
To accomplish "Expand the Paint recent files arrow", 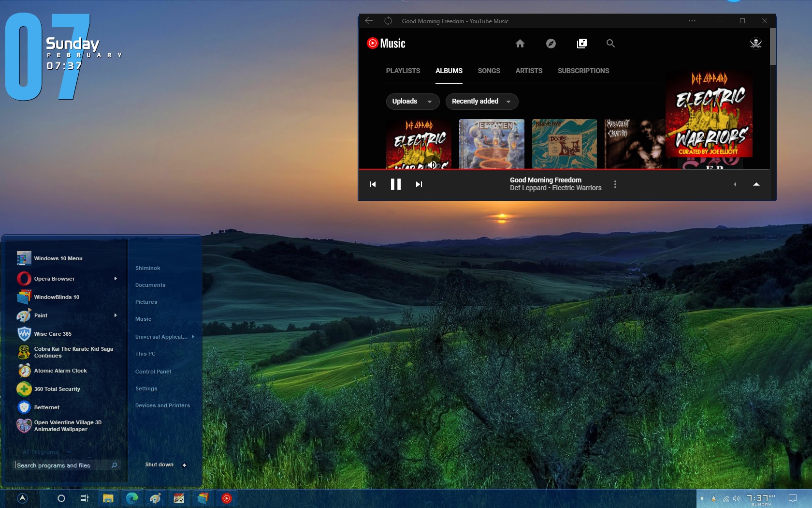I will tap(116, 315).
